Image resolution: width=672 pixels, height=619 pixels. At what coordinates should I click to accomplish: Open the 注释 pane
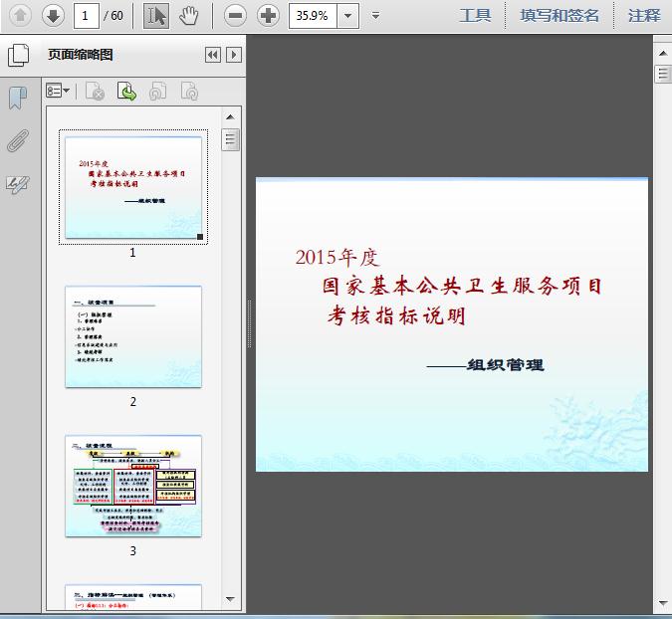tap(644, 16)
